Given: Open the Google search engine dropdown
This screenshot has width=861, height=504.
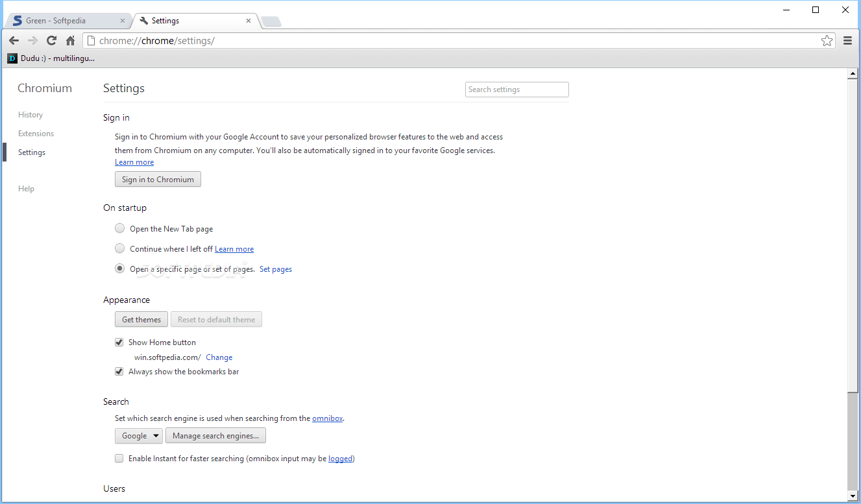Looking at the screenshot, I should 138,436.
